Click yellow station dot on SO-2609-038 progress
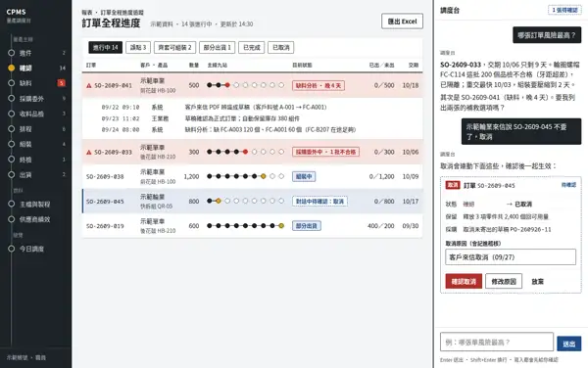This screenshot has width=588, height=368. [264, 176]
